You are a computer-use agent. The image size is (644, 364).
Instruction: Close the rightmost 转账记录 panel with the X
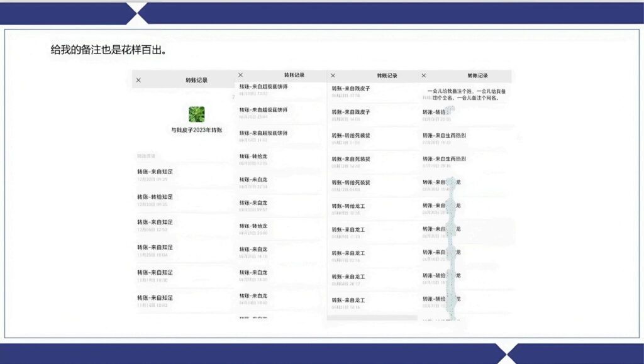coord(423,75)
